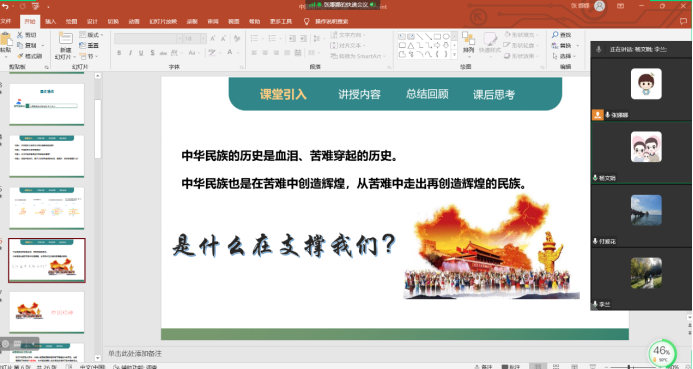The image size is (693, 369).
Task: Open the Insert (插入) ribbon tab
Action: [50, 21]
